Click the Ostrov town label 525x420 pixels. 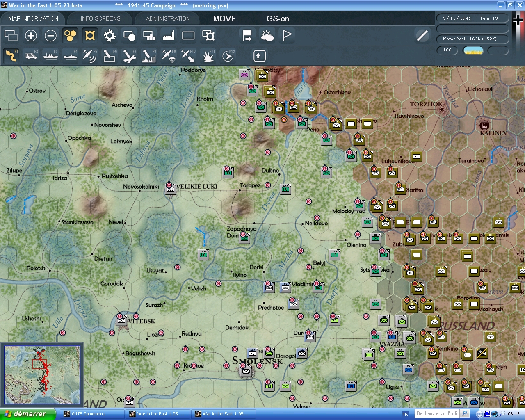click(x=37, y=91)
